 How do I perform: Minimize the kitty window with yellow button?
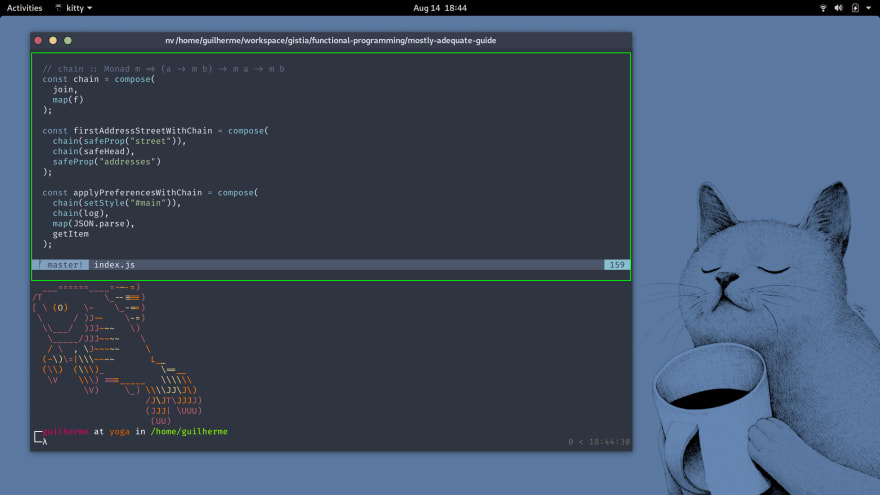[x=53, y=40]
